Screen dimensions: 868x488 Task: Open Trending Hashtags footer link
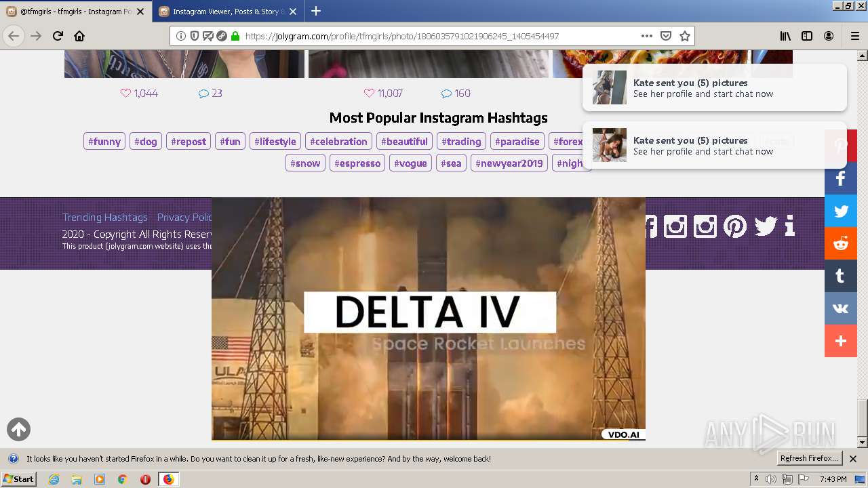[x=105, y=217]
